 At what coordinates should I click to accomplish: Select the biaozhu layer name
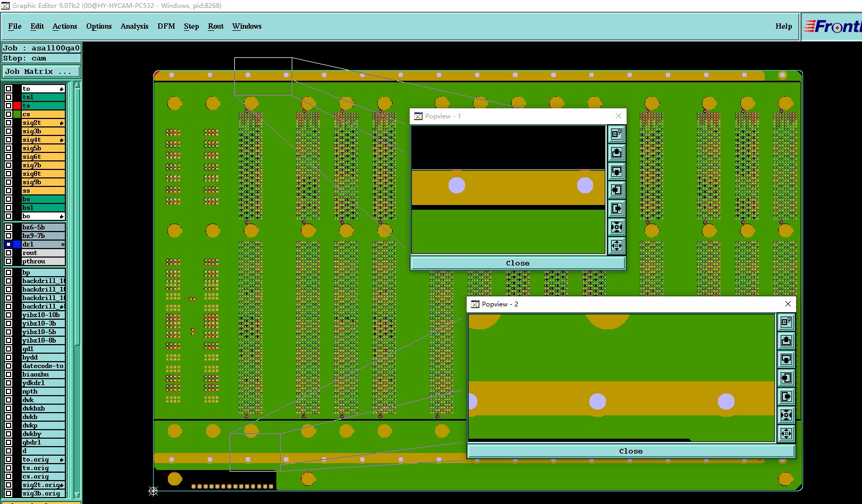43,374
